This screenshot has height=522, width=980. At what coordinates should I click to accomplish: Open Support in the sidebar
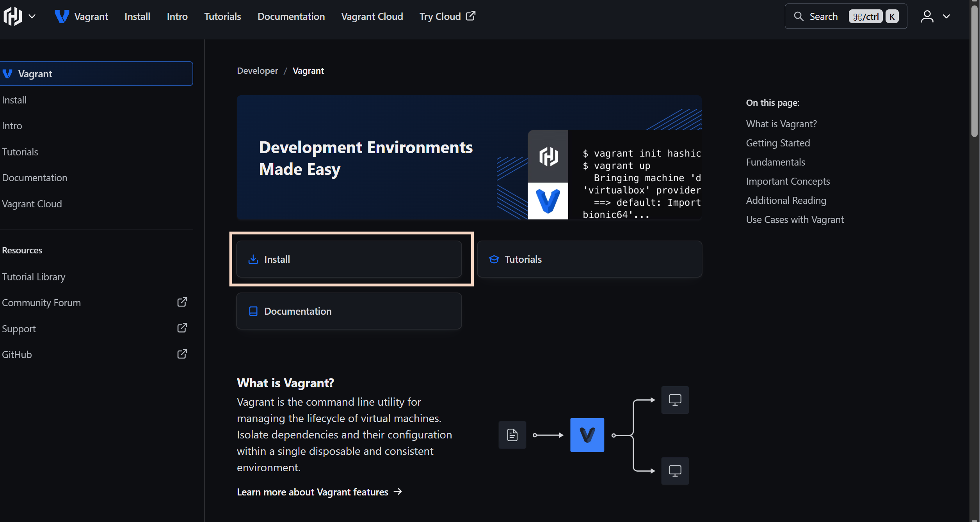(19, 329)
